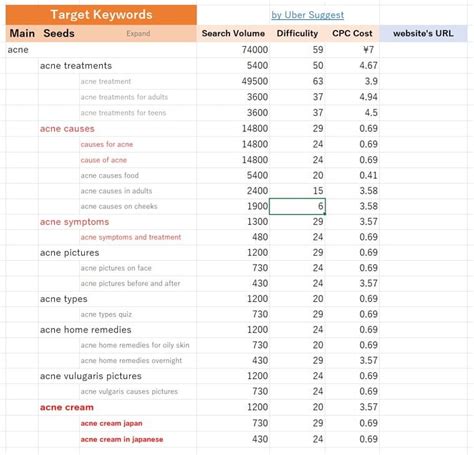Click the red 'acne causes' seed cell
Image resolution: width=474 pixels, height=455 pixels.
point(67,129)
